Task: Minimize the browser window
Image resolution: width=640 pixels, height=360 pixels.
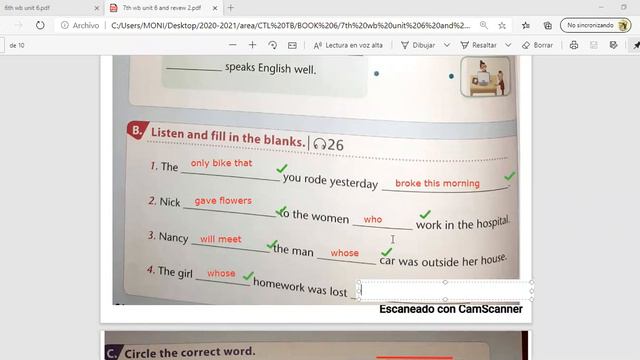Action: (601, 7)
